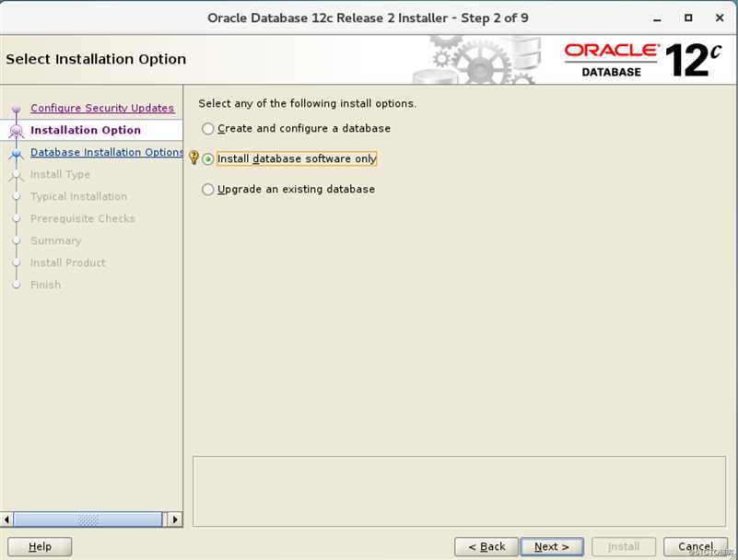Viewport: 738px width, 560px height.
Task: Maximize the installer window
Action: point(688,17)
